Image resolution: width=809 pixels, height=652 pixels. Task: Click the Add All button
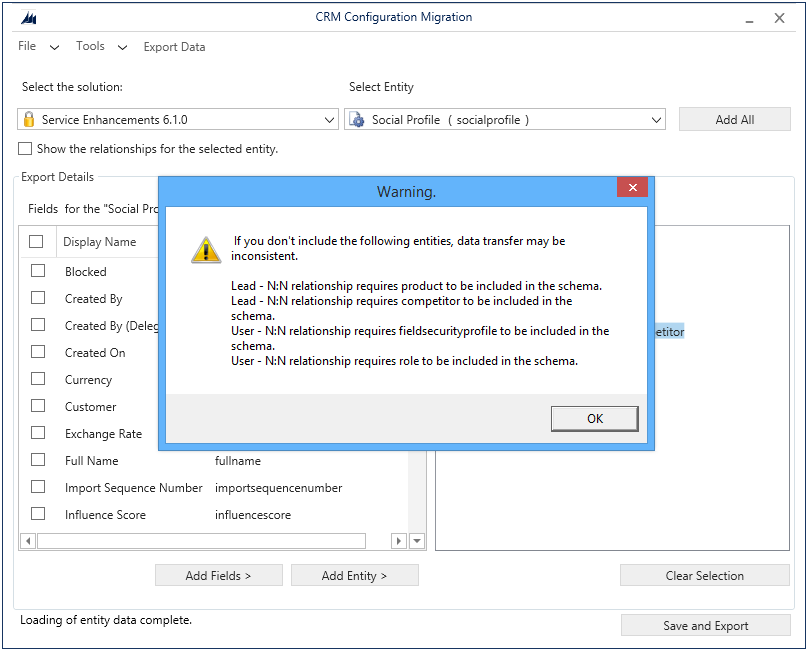pyautogui.click(x=734, y=118)
